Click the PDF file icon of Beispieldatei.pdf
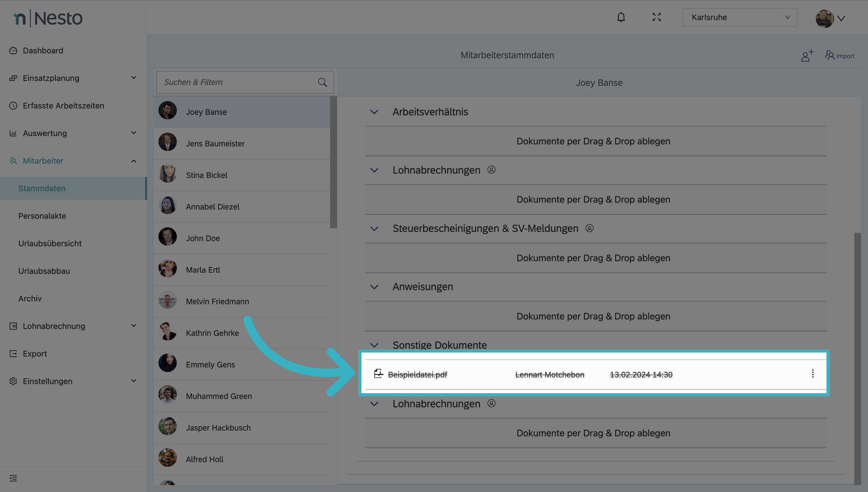The image size is (868, 492). pos(378,374)
